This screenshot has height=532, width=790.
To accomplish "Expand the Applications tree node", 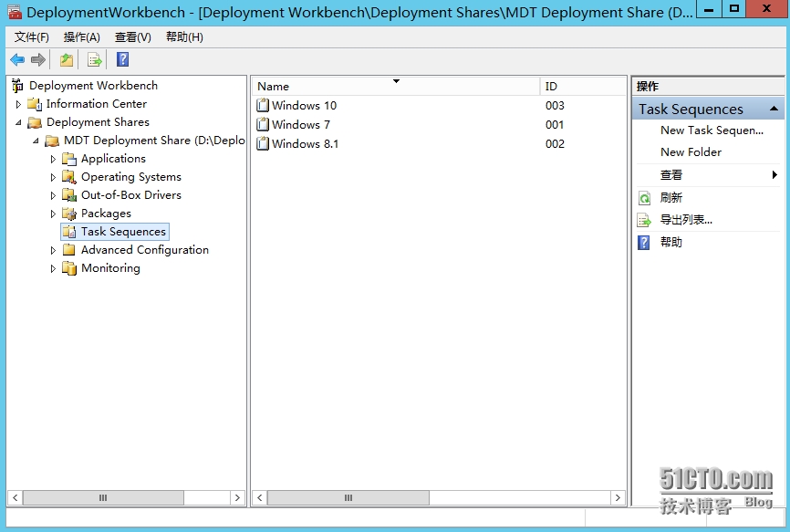I will tap(53, 159).
